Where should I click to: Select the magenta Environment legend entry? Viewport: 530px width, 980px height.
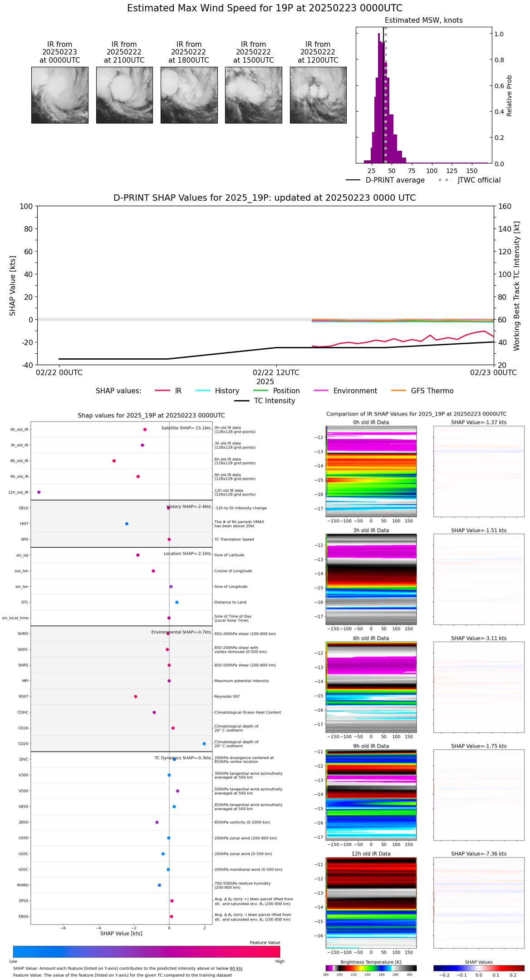tap(345, 391)
